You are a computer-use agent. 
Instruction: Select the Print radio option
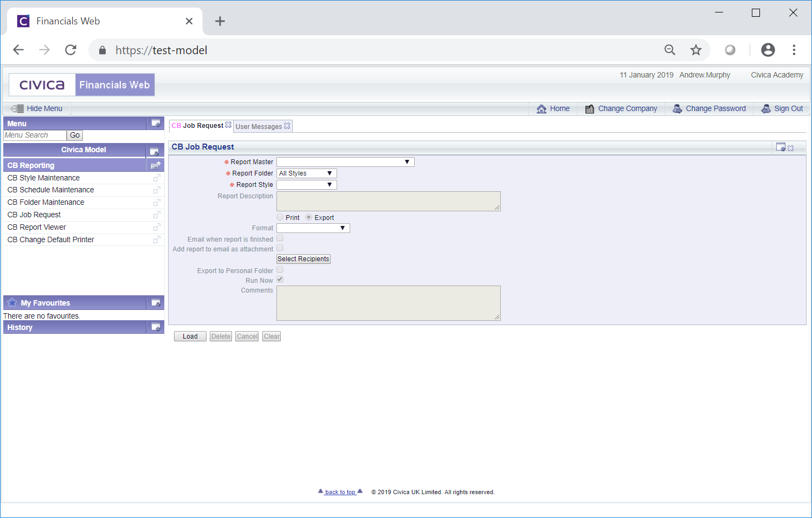point(280,217)
